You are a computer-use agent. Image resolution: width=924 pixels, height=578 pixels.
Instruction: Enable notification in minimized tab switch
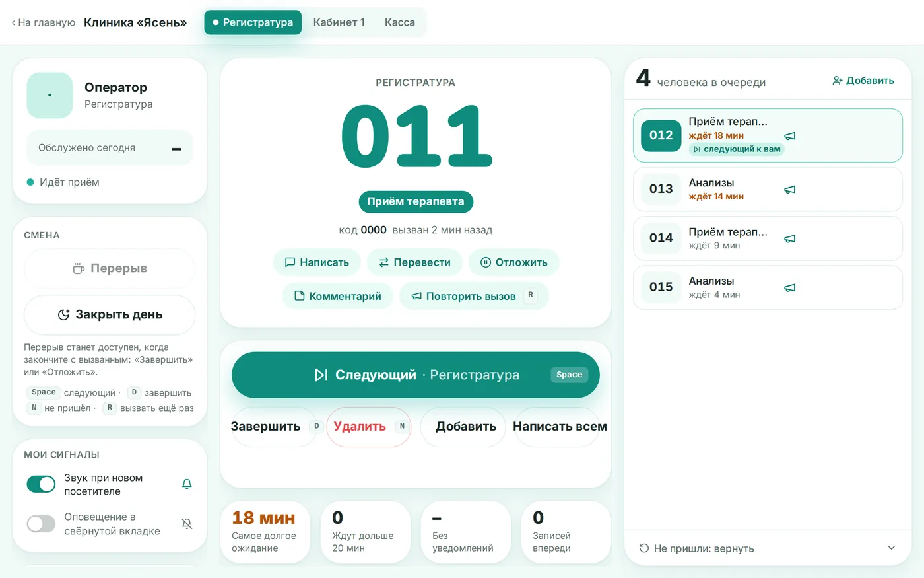pyautogui.click(x=41, y=524)
